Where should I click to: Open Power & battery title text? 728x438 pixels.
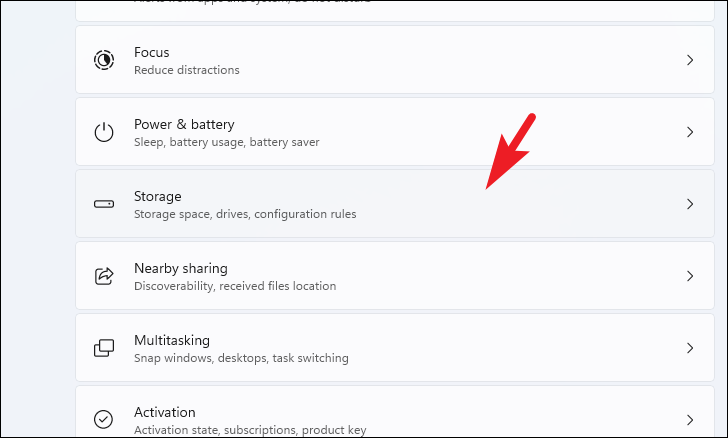(x=184, y=124)
